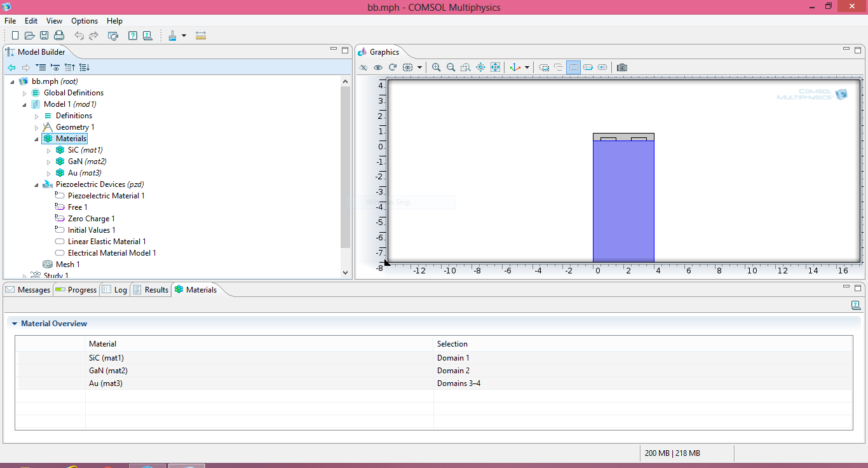Select the Zero Charge 1 node
The image size is (868, 468).
click(x=85, y=219)
